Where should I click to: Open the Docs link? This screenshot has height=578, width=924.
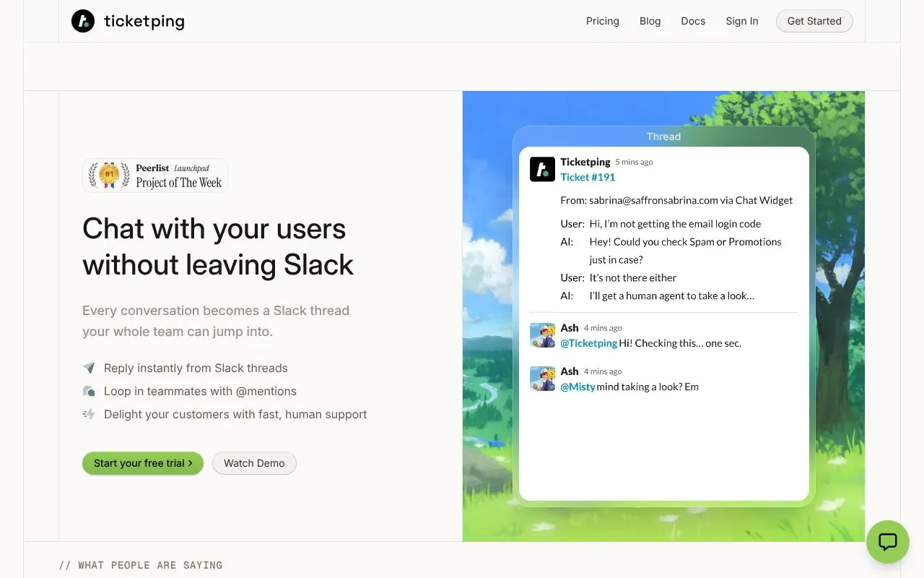coord(693,21)
